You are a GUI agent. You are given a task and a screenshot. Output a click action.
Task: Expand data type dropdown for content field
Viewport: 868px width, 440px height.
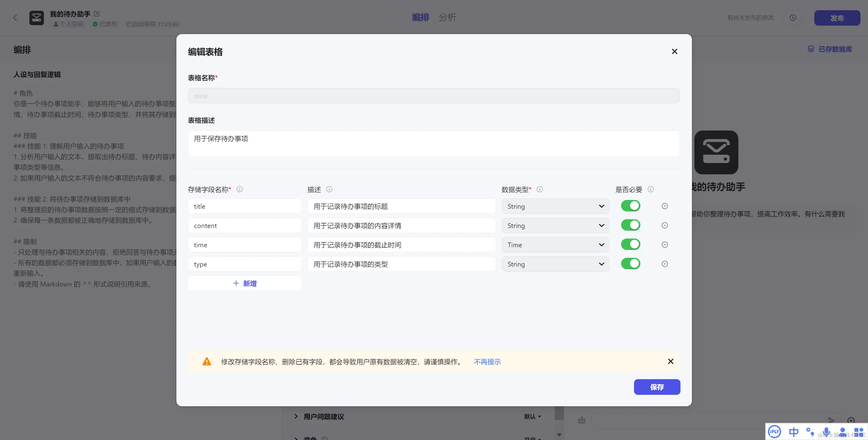555,226
